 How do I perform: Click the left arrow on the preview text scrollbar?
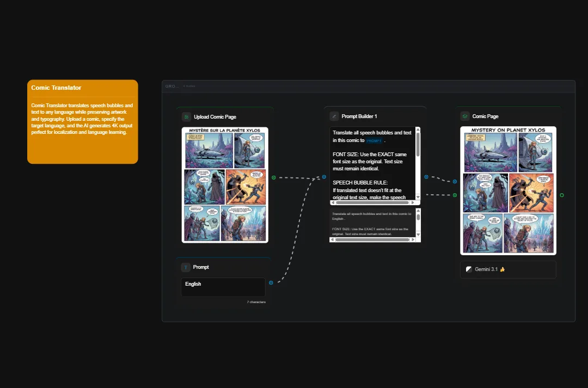coord(332,239)
